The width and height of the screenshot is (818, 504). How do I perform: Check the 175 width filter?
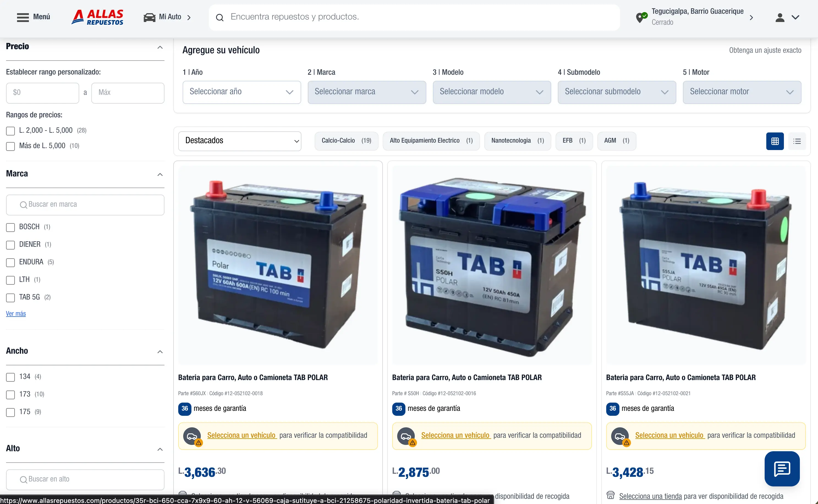coord(10,413)
